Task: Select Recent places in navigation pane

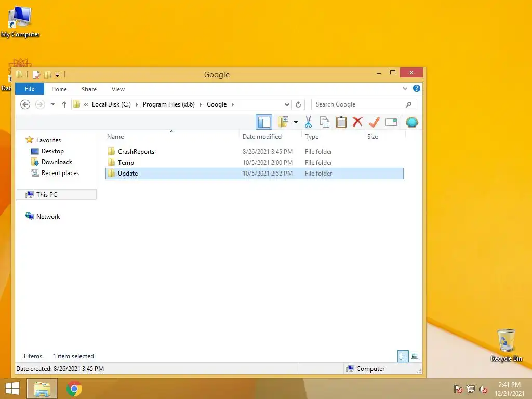Action: point(60,172)
